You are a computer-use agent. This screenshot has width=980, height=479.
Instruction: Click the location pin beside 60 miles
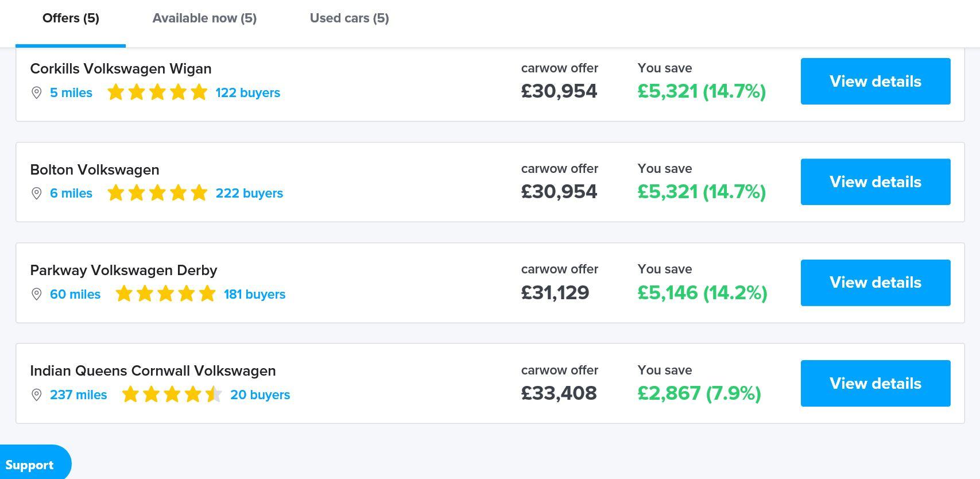[36, 295]
